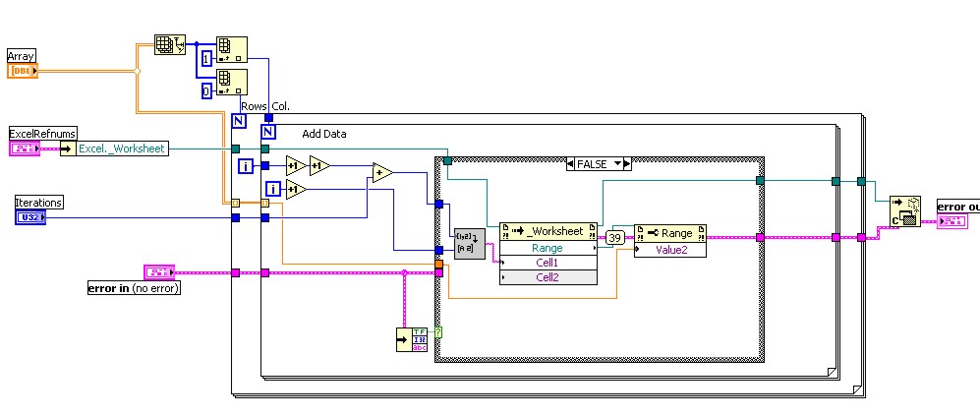Select the unbundle arrow left of Excel._Worksheet
Screen dimensions: 980x417
pos(68,149)
